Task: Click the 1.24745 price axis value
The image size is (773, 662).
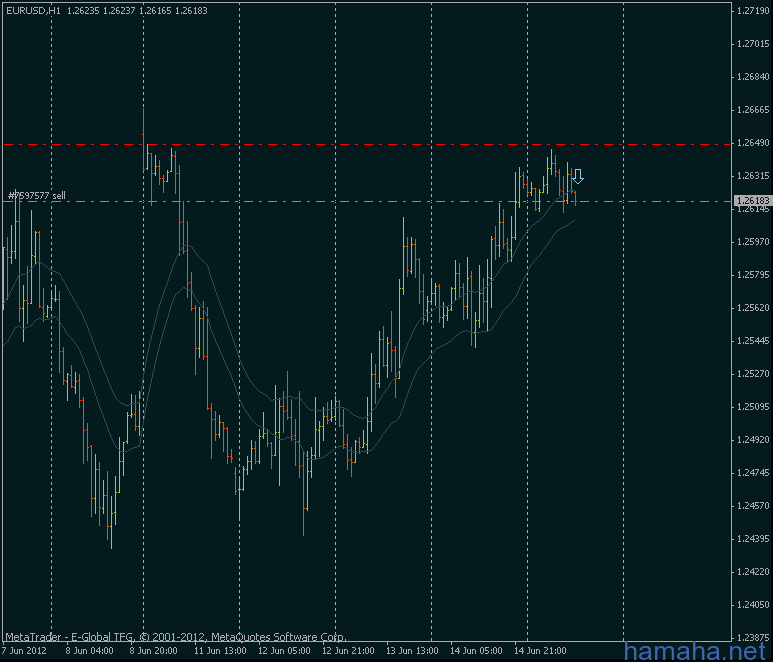Action: click(x=753, y=473)
